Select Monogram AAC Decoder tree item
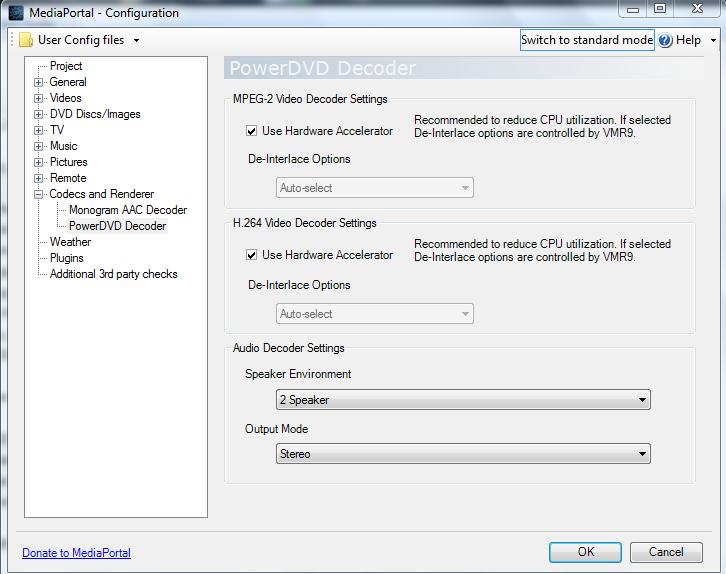Viewport: 726px width, 574px height. pos(128,210)
